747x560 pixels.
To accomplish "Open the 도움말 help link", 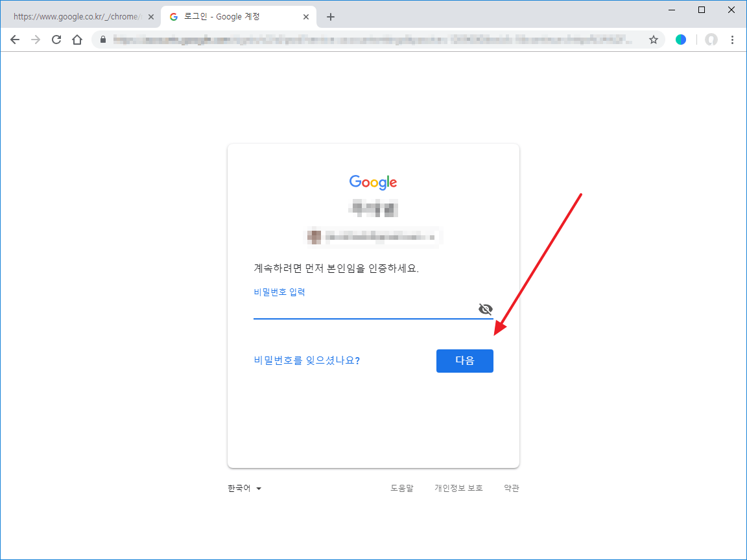I will [402, 488].
